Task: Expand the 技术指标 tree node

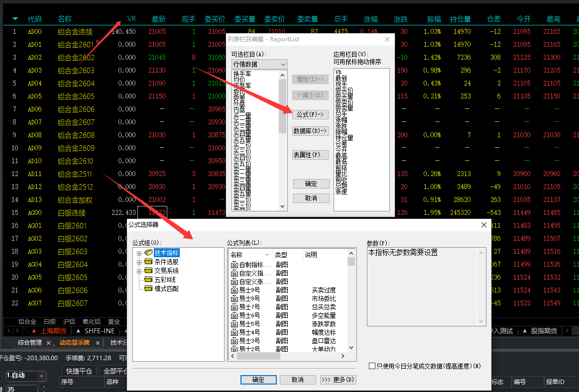Action: pos(139,253)
